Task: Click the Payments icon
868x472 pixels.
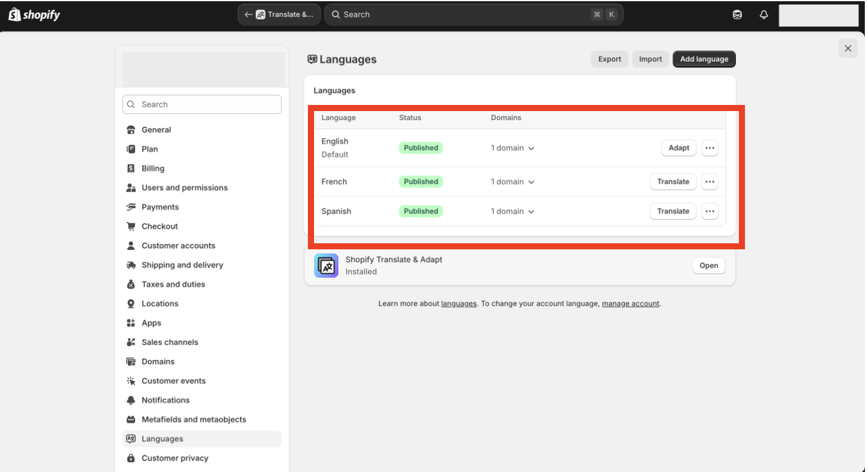Action: [x=131, y=207]
